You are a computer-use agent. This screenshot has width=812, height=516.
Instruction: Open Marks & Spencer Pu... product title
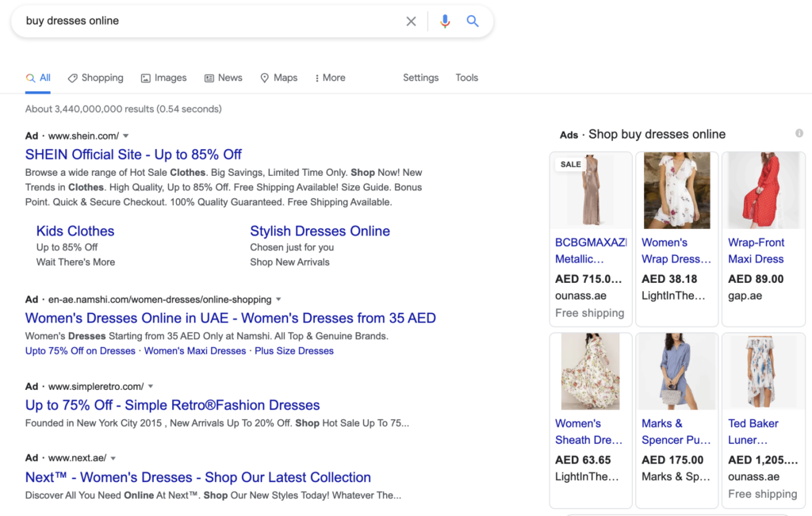[x=676, y=432]
